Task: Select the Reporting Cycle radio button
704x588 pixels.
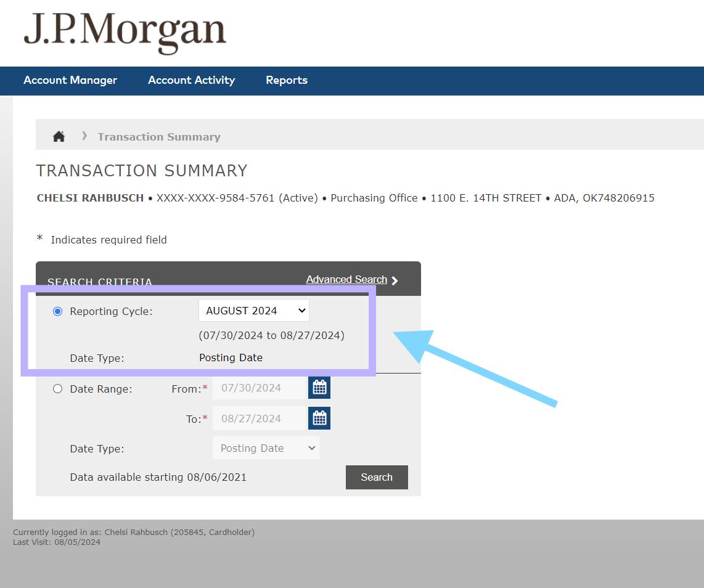Action: (x=57, y=311)
